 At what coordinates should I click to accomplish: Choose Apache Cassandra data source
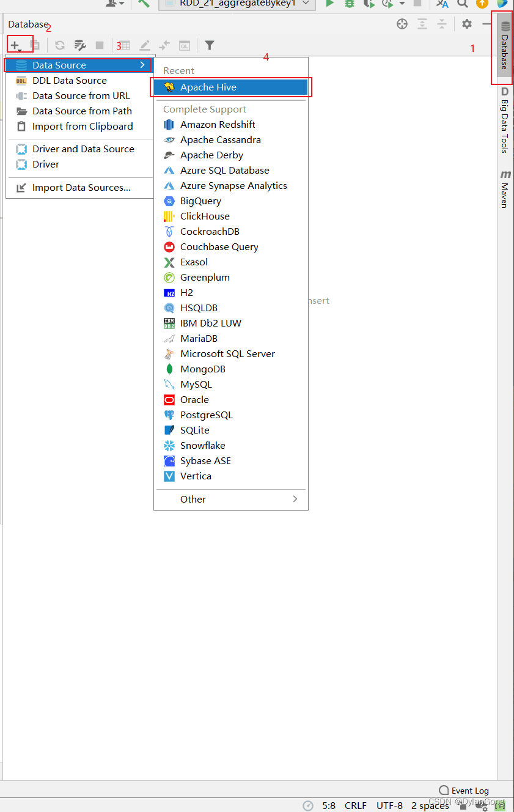231,139
